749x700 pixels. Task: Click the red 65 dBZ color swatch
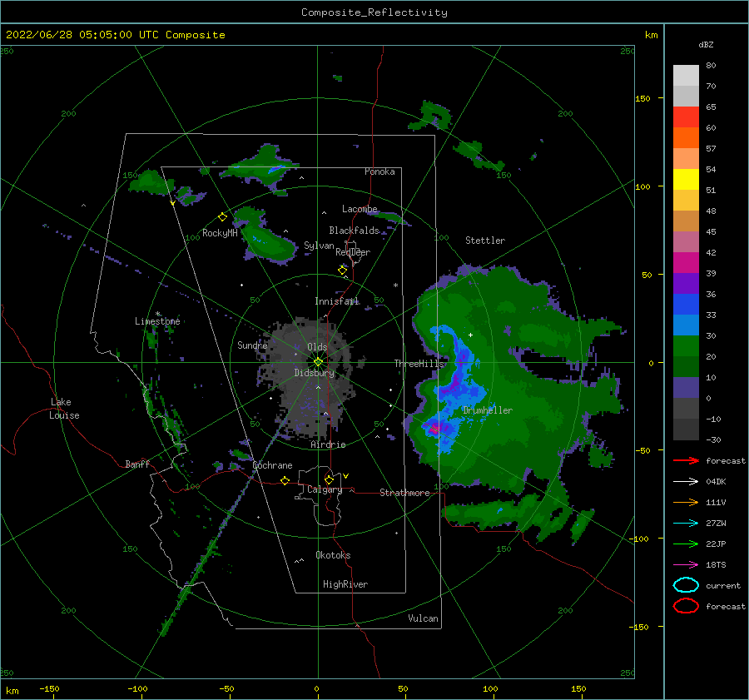686,117
